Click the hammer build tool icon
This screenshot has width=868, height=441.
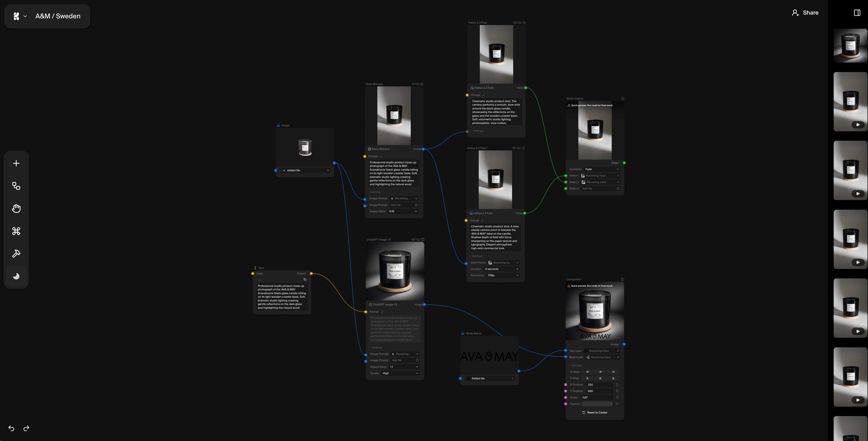pos(16,253)
